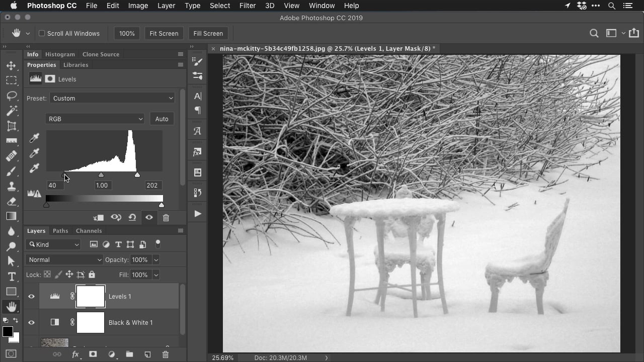The image size is (644, 362).
Task: Select the Horizontal Type tool
Action: coord(11,277)
